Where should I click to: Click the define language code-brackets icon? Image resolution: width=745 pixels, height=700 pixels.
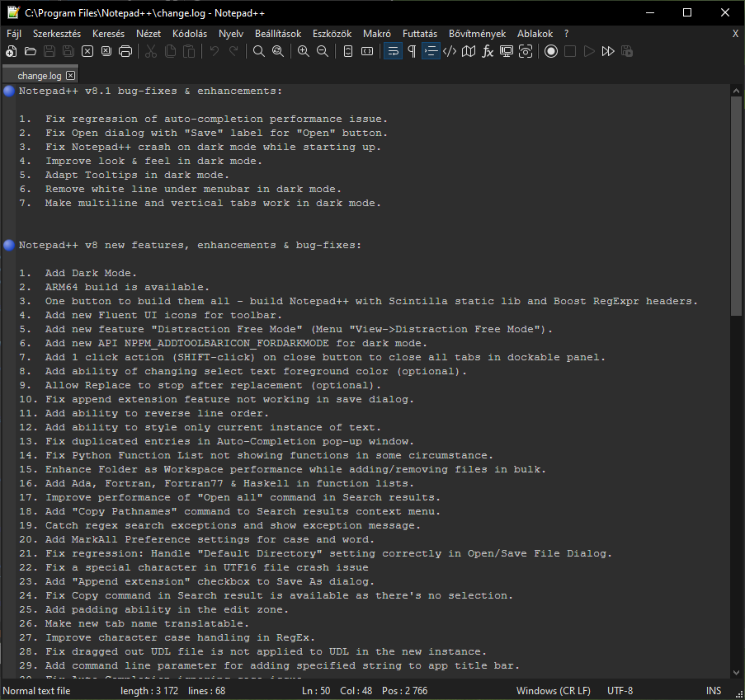coord(450,51)
